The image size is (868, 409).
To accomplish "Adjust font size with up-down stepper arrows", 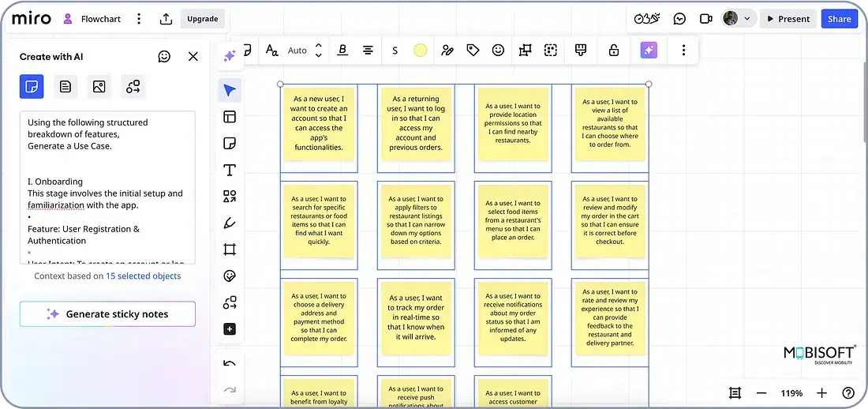I will tap(318, 51).
